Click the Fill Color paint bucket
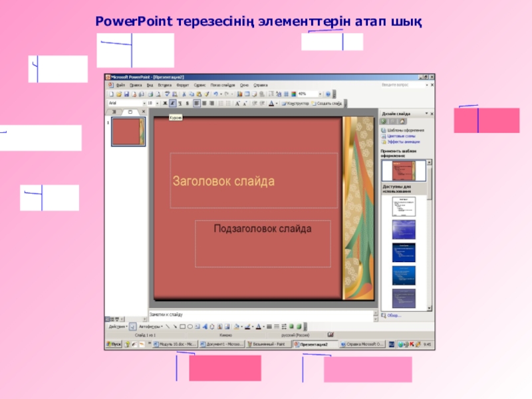The height and width of the screenshot is (399, 532). point(237,327)
